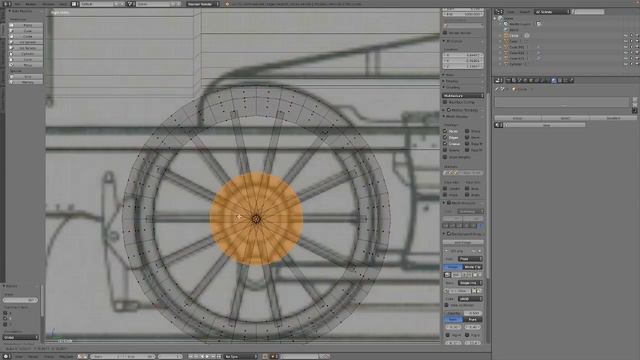Remove material slot with minus icon
640x360 pixels.
coord(635,105)
